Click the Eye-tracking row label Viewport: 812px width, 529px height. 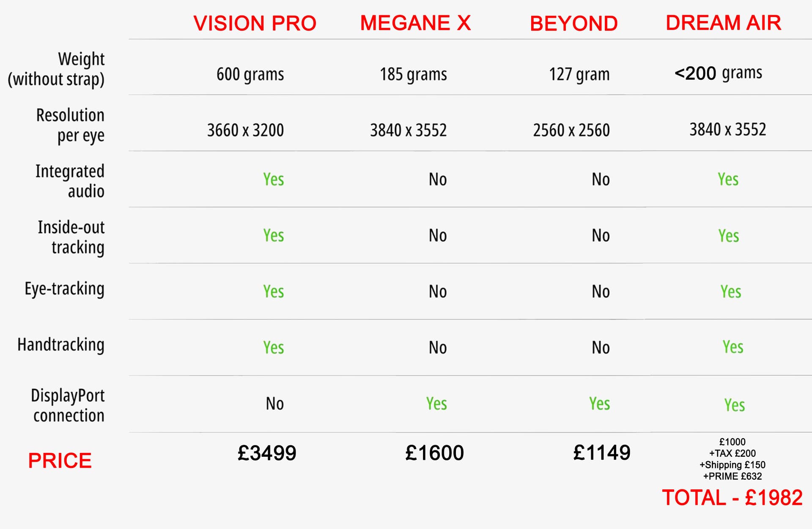[x=64, y=289]
